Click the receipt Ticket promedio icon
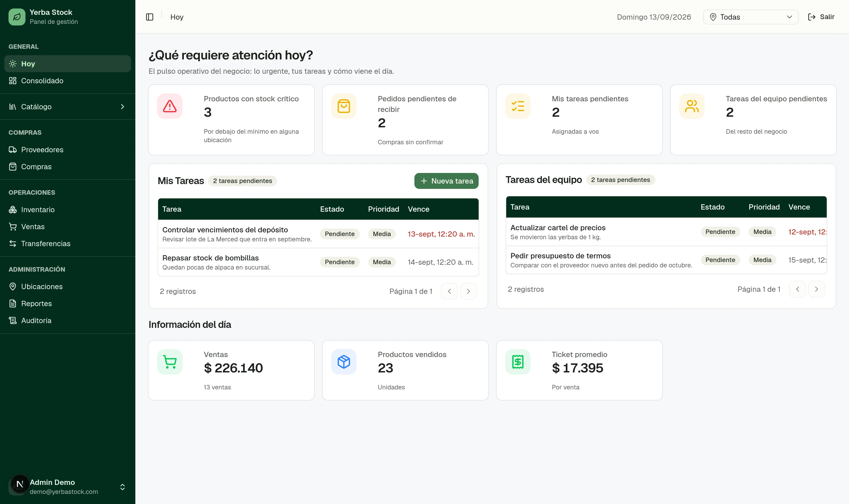Image resolution: width=849 pixels, height=504 pixels. tap(518, 362)
